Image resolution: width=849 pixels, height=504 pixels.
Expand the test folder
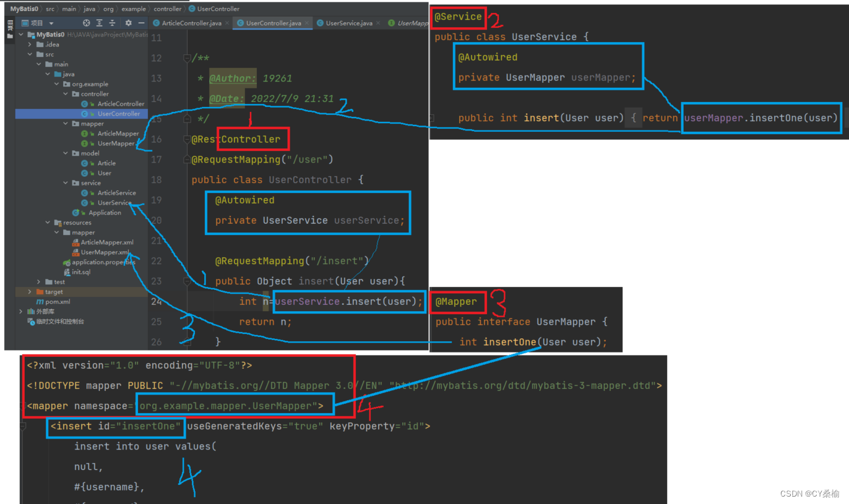pyautogui.click(x=38, y=282)
